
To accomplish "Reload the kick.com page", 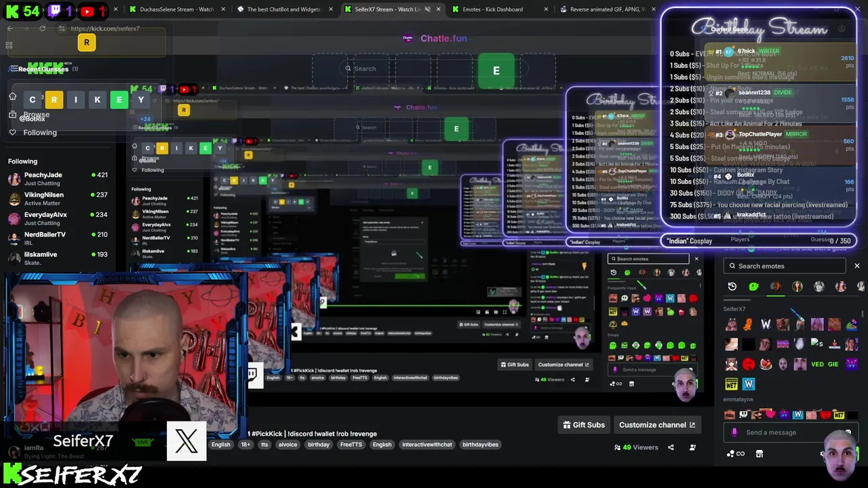I will click(42, 28).
